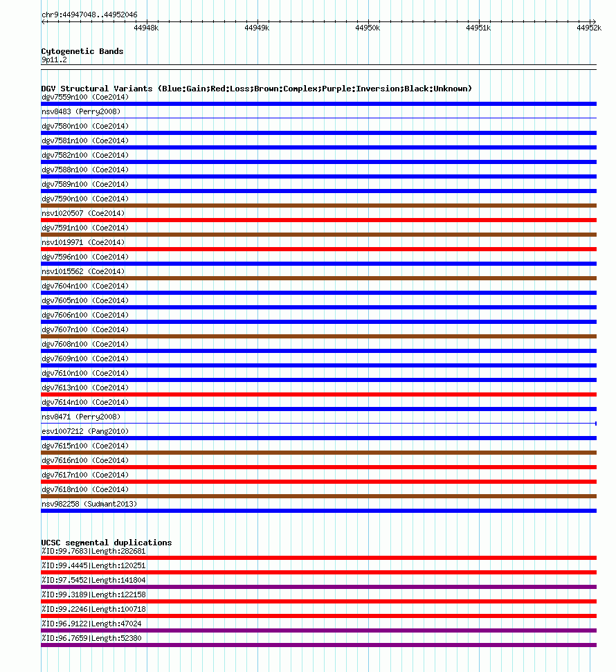Image resolution: width=616 pixels, height=672 pixels.
Task: Select the dgv7582n100 (Coe2014) label
Action: 85,156
